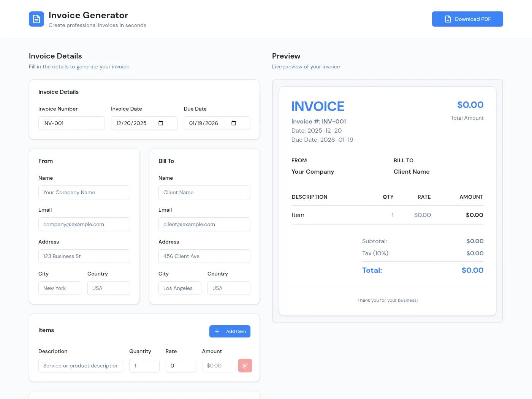The width and height of the screenshot is (532, 399).
Task: Click the item Rate field
Action: tap(181, 366)
